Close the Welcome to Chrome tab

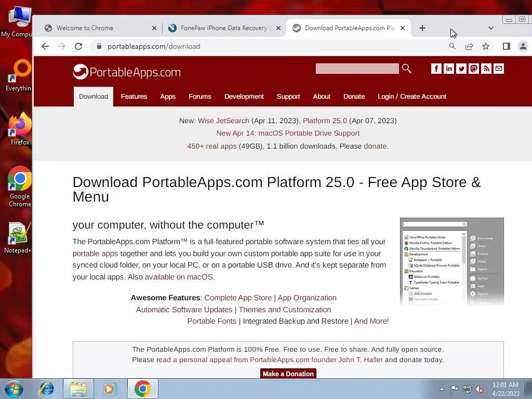coord(154,28)
